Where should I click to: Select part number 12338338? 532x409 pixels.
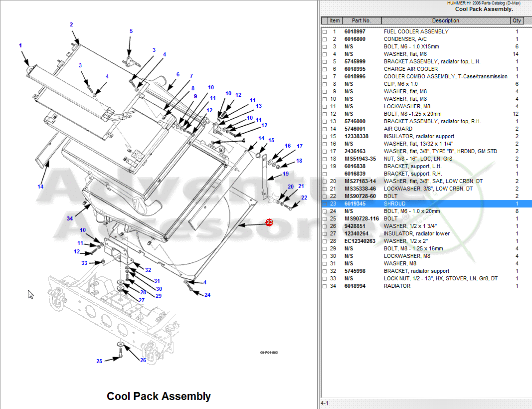(356, 137)
